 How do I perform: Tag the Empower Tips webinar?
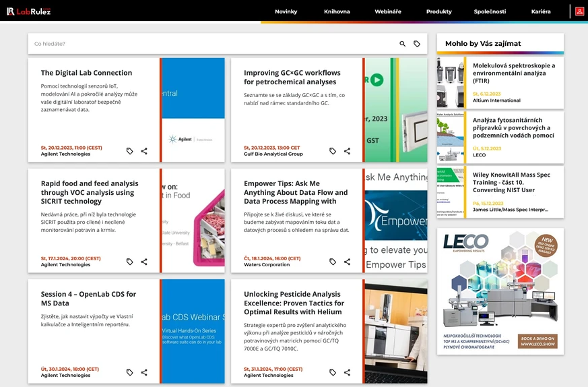(333, 262)
